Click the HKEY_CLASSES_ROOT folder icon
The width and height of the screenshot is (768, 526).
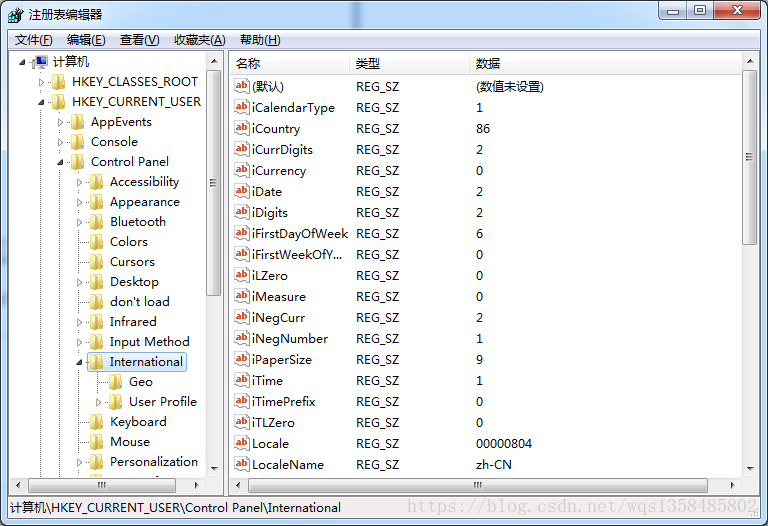point(59,82)
